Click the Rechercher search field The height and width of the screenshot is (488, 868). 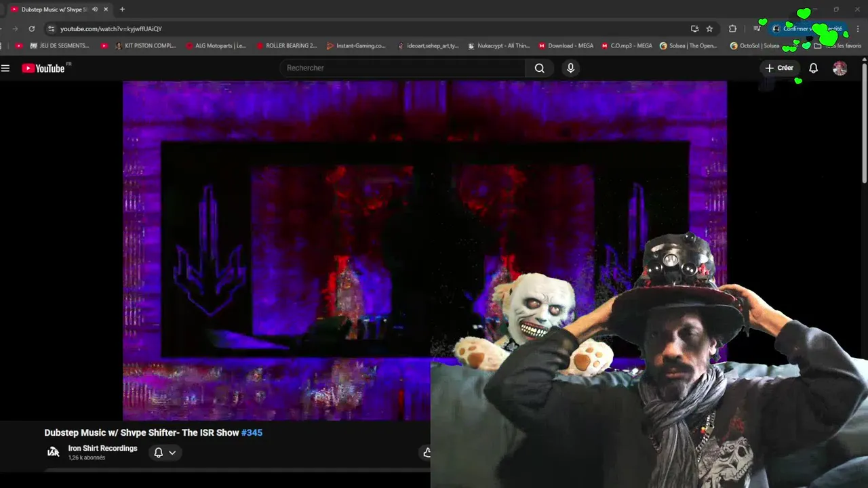point(403,68)
